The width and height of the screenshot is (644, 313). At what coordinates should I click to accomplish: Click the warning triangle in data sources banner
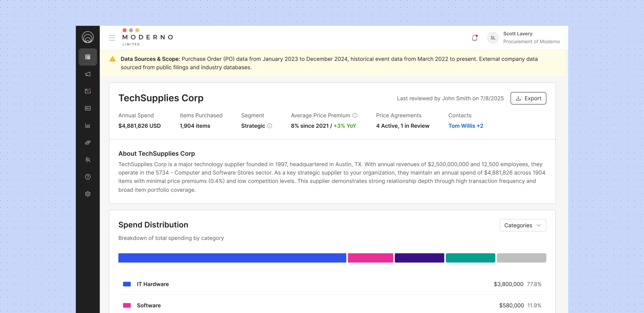coord(112,59)
